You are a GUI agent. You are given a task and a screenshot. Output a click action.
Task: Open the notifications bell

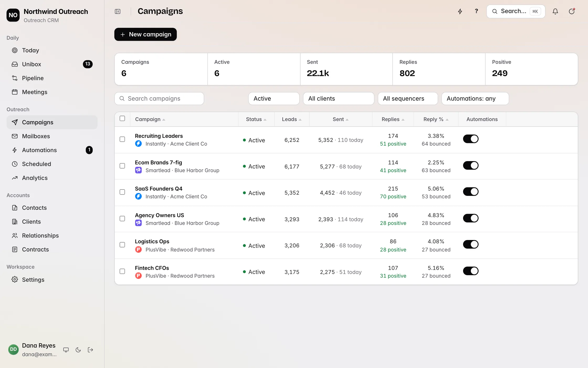[555, 11]
